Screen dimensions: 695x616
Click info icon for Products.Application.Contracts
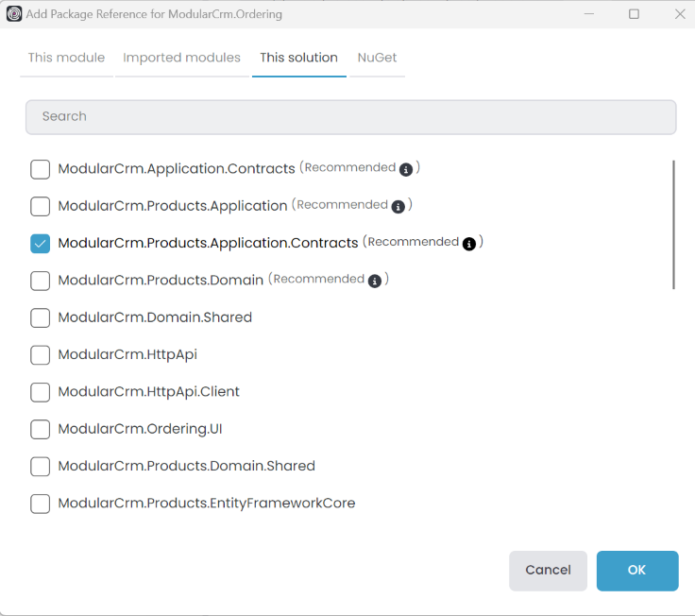coord(469,243)
